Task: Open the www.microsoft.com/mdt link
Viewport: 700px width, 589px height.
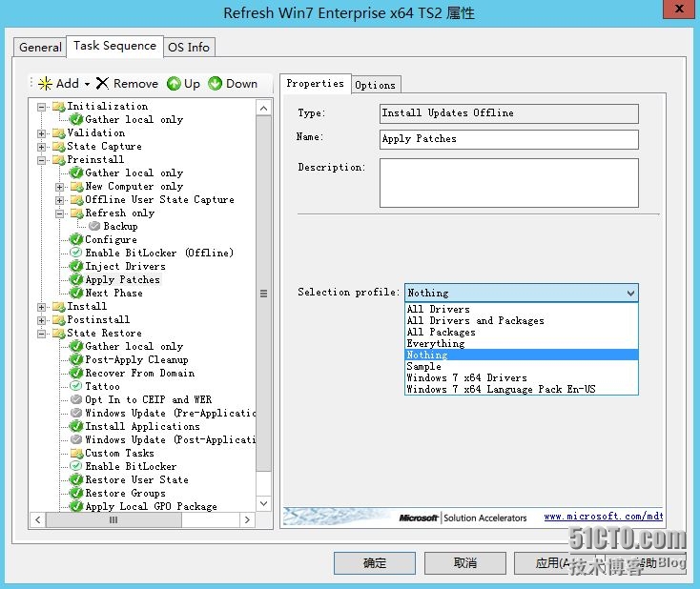Action: [603, 517]
